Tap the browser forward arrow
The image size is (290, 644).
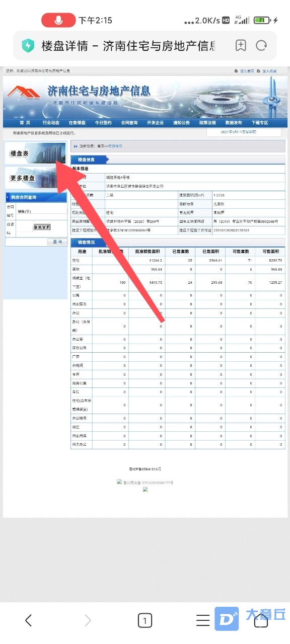pyautogui.click(x=88, y=620)
